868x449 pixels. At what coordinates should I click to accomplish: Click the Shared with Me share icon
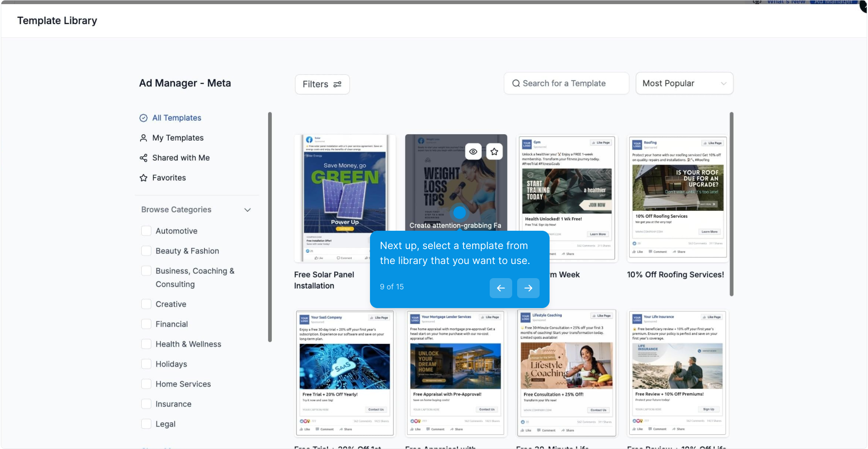click(143, 158)
